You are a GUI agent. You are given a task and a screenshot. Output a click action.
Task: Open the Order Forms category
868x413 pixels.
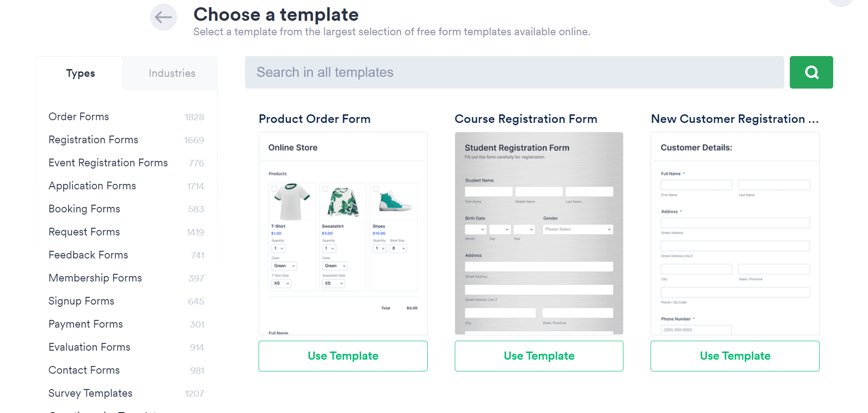point(79,117)
